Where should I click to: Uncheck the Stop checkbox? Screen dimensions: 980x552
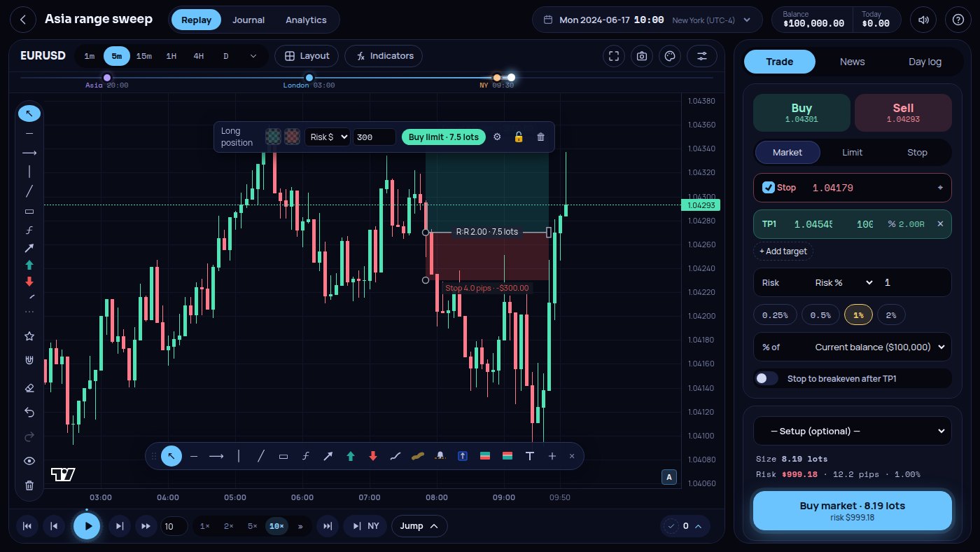769,188
